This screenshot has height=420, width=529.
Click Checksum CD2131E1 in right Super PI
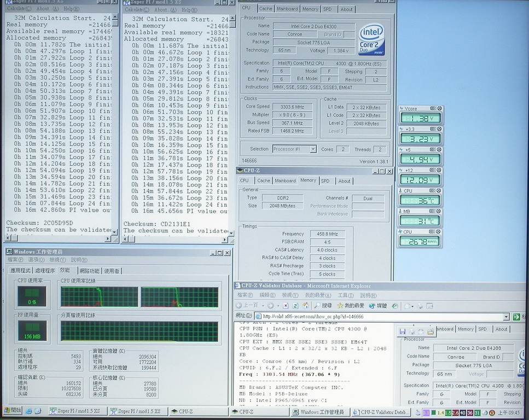pos(157,224)
